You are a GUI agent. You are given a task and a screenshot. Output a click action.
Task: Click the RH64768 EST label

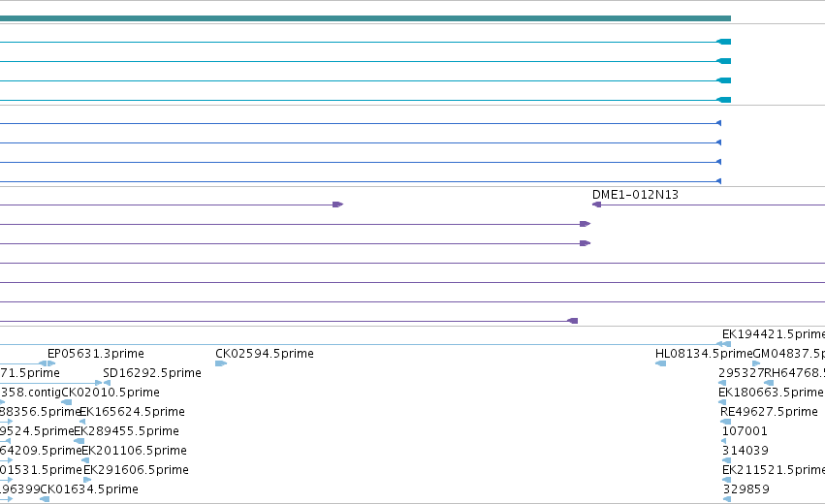click(x=795, y=373)
